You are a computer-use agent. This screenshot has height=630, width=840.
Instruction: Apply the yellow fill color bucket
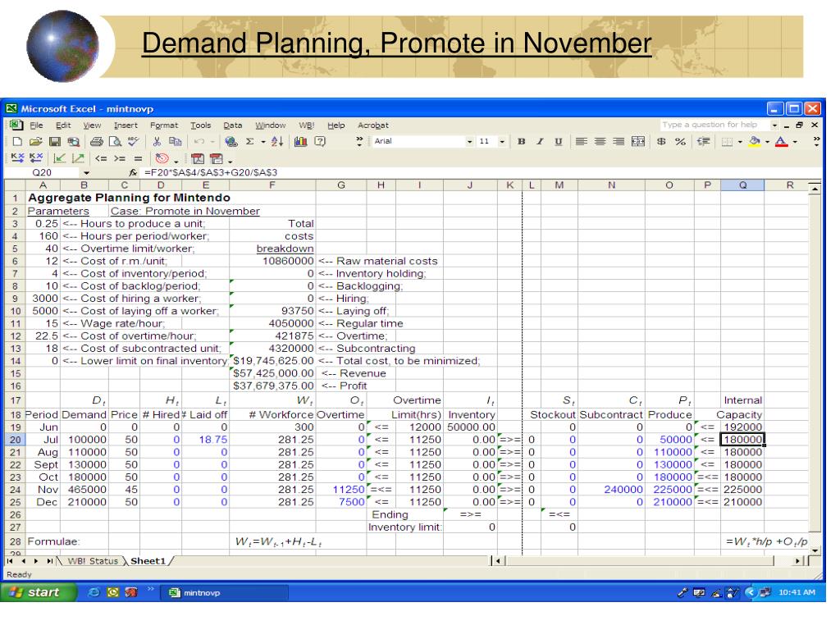pos(755,141)
